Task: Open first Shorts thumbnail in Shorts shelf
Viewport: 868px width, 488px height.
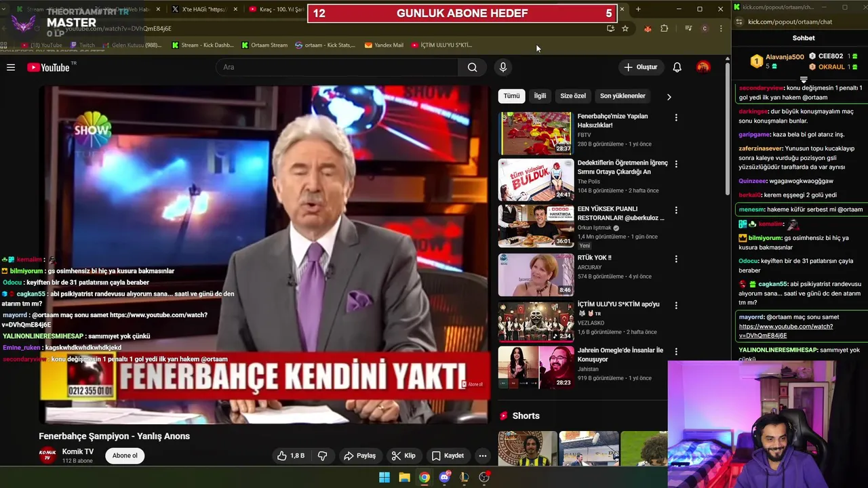Action: (528, 449)
